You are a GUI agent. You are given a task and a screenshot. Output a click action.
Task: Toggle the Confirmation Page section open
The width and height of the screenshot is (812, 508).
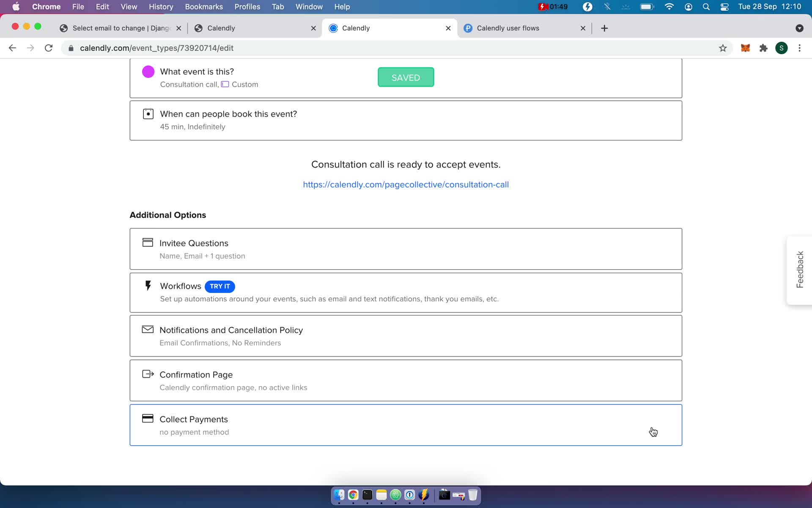[x=406, y=380]
